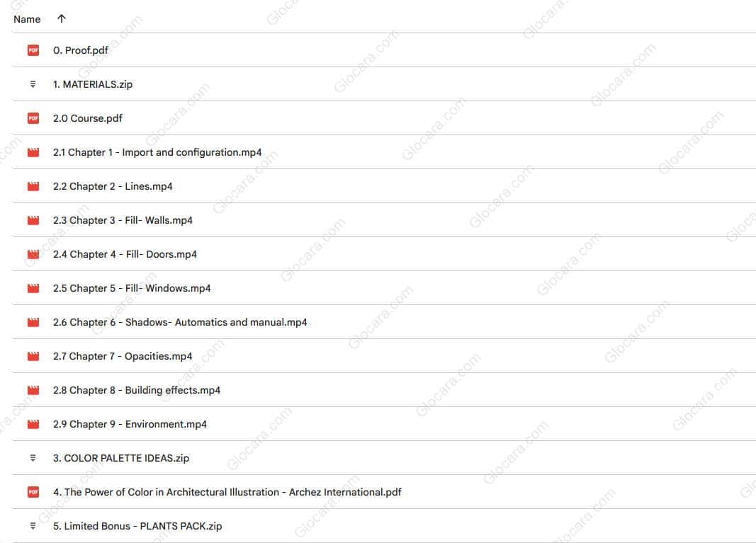The image size is (756, 543).
Task: Select 2.5 Chapter 5 - Fill- Windows.mp4 file
Action: [x=384, y=288]
